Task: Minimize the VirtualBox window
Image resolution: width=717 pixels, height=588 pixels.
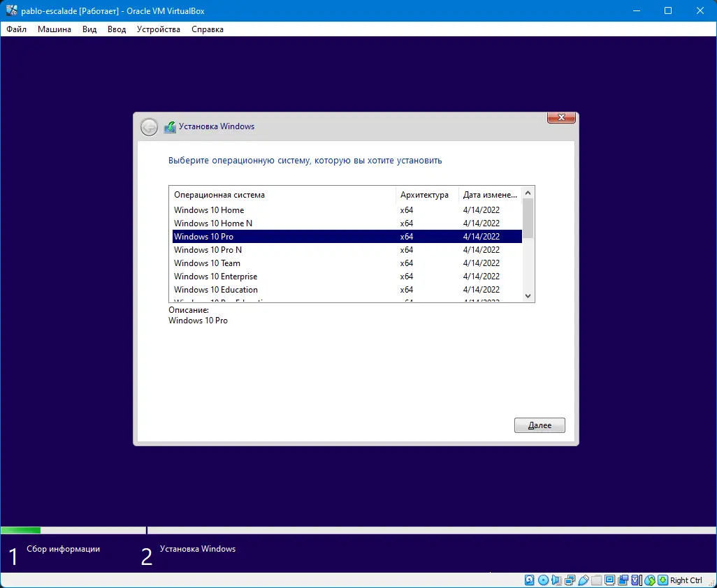Action: pos(636,10)
